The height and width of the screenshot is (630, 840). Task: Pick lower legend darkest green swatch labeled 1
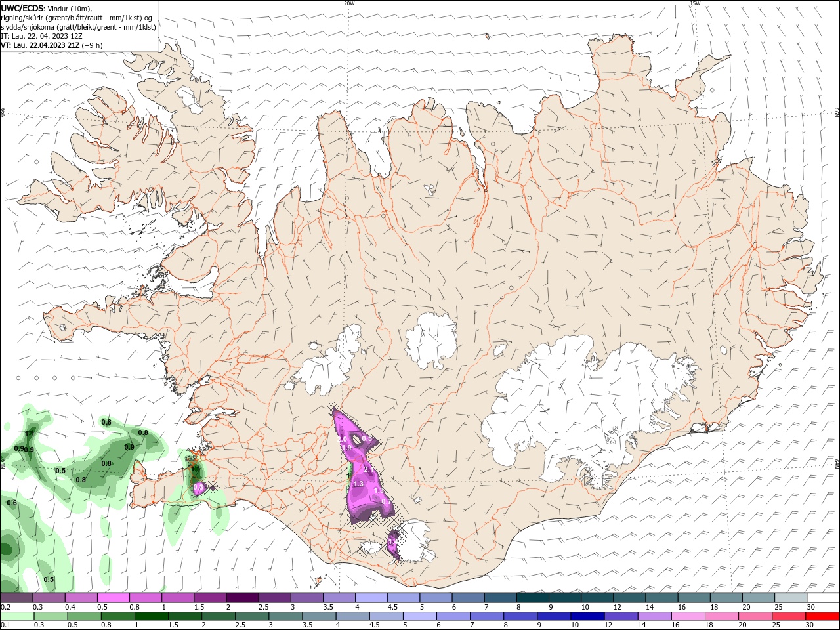151,616
